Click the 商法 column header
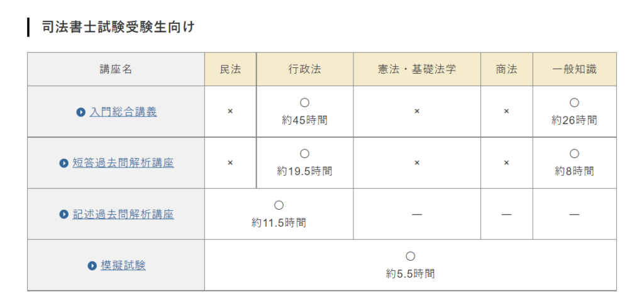The image size is (644, 306). point(507,69)
